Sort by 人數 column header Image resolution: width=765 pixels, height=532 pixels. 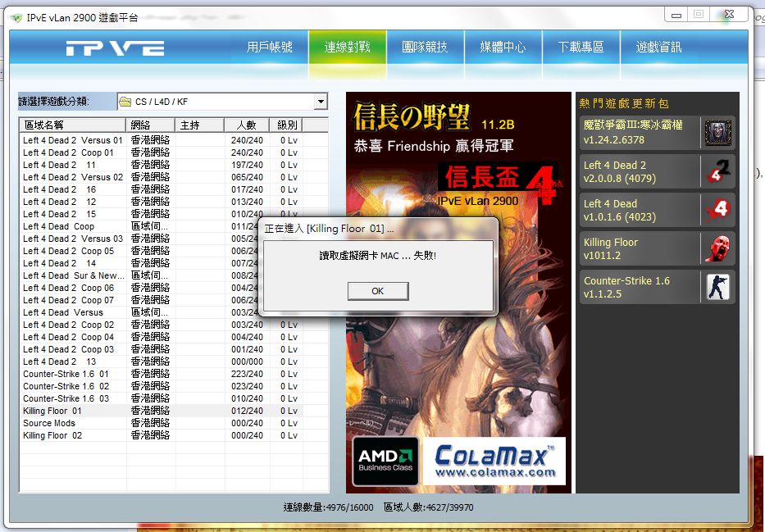tap(246, 125)
